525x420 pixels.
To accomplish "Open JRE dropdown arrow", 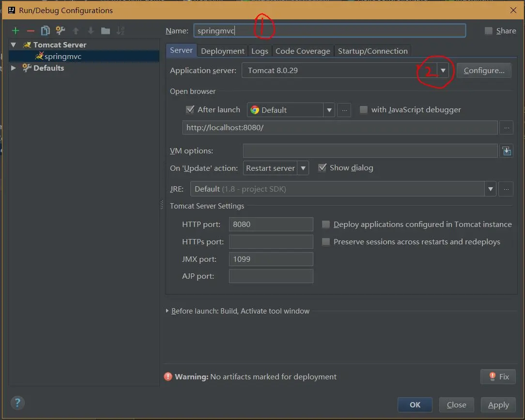I will (x=490, y=189).
